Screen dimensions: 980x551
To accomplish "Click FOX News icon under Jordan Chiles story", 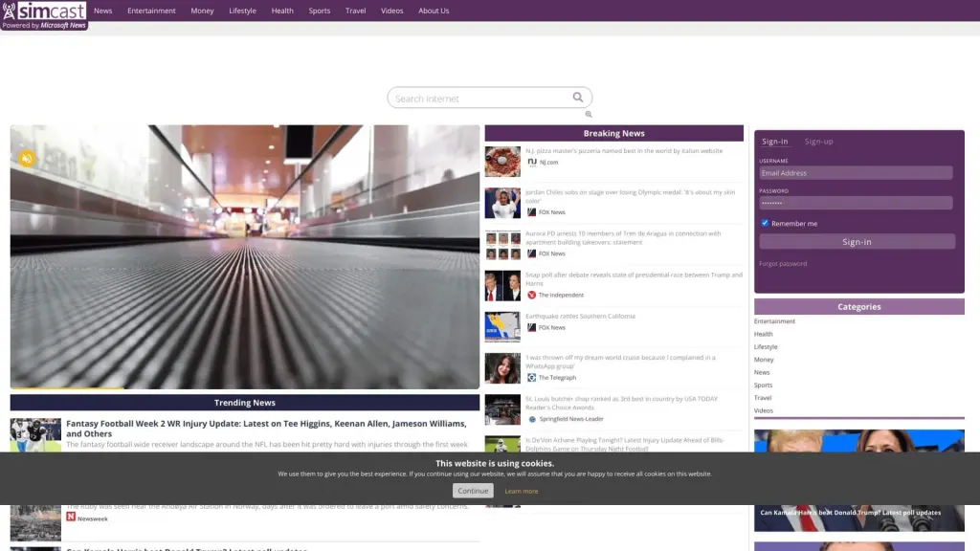I will point(531,212).
